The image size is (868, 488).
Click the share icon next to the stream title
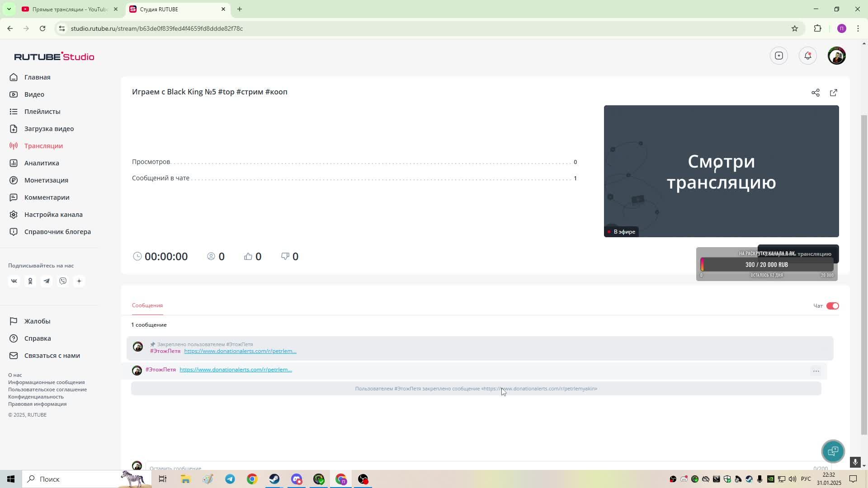tap(815, 93)
